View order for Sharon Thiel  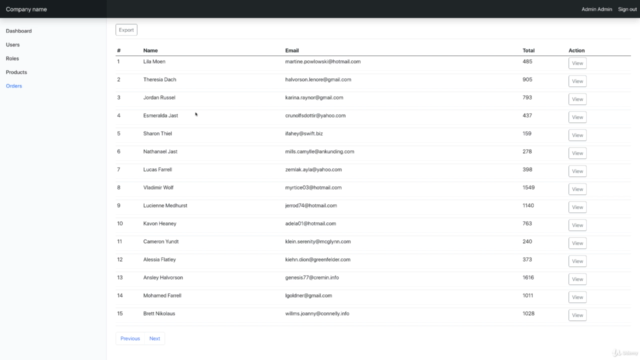[x=577, y=135]
